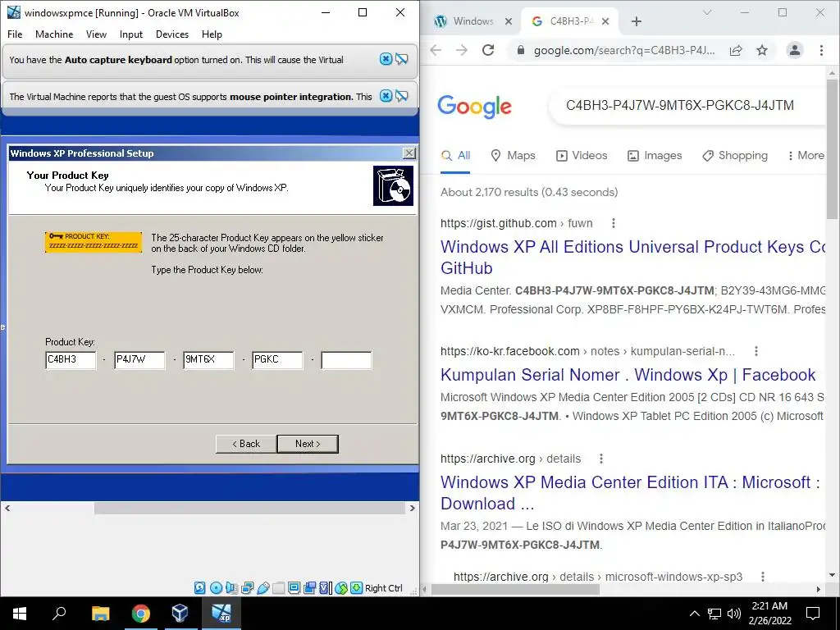840x630 pixels.
Task: Click the Product Key field containing P4J7W
Action: 139,360
